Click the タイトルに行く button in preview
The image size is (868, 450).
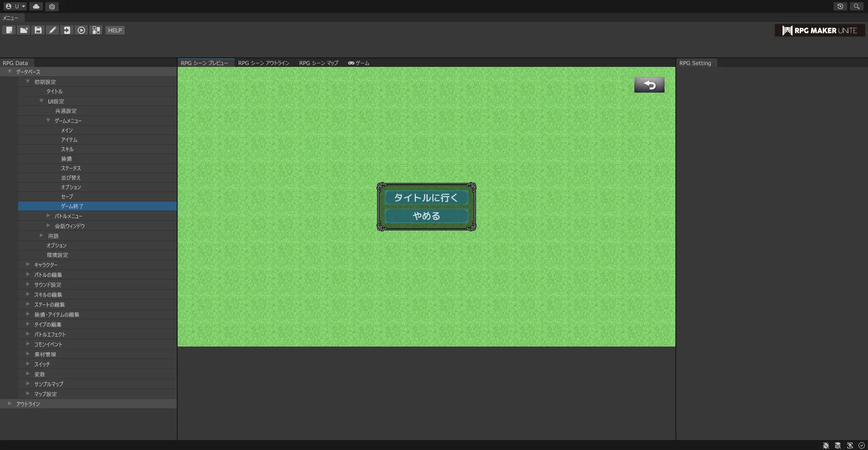click(x=426, y=197)
